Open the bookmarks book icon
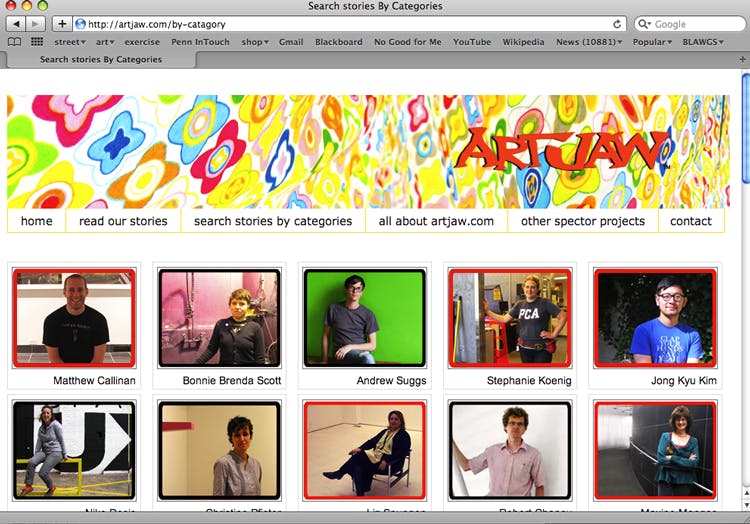The height and width of the screenshot is (524, 750). [x=14, y=42]
